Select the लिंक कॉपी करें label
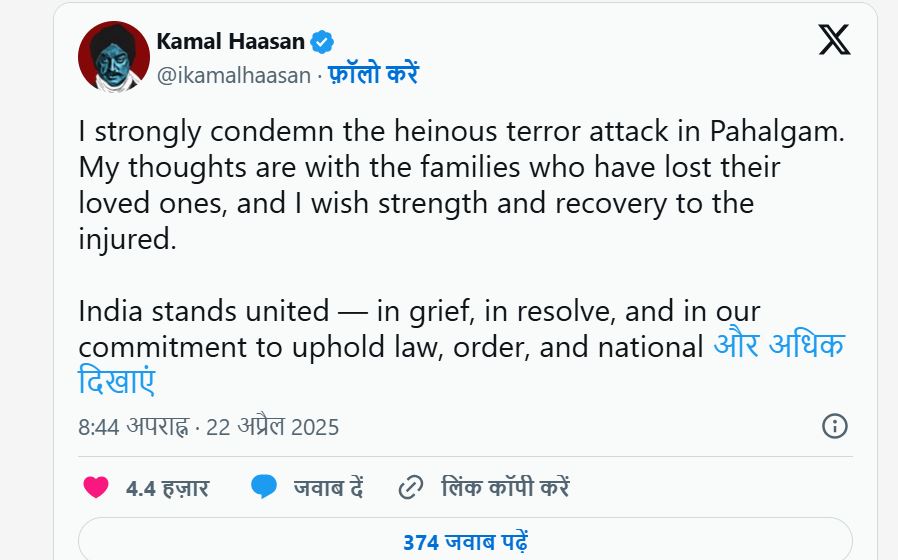Image resolution: width=898 pixels, height=560 pixels. (505, 489)
